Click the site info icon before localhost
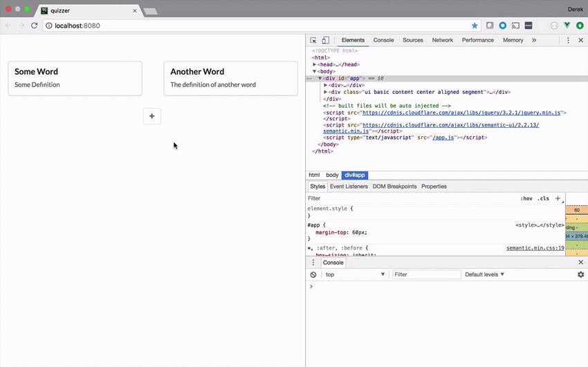The image size is (588, 367). pos(48,26)
